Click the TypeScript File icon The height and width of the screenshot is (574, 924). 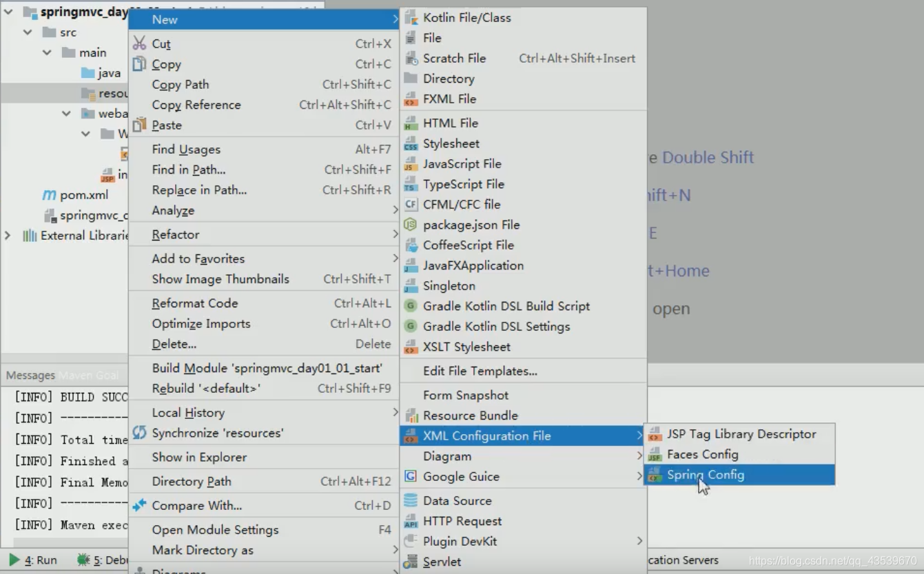tap(411, 184)
